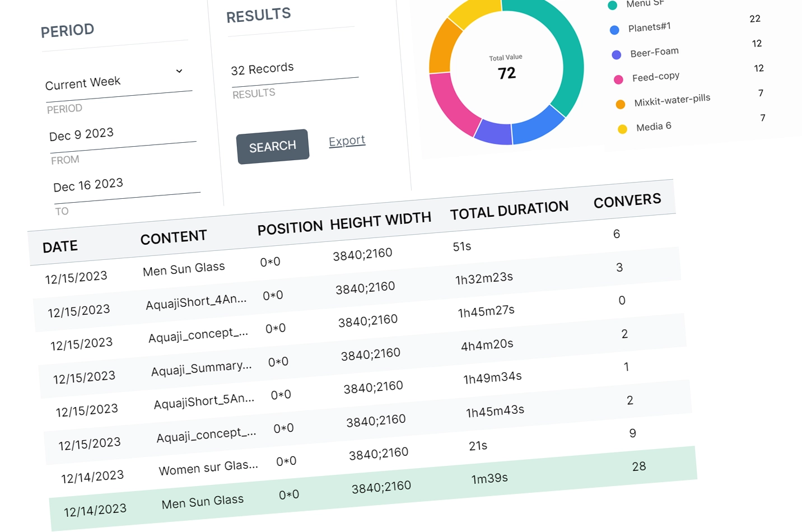Click the 1h32m23s duration cell

pos(484,278)
